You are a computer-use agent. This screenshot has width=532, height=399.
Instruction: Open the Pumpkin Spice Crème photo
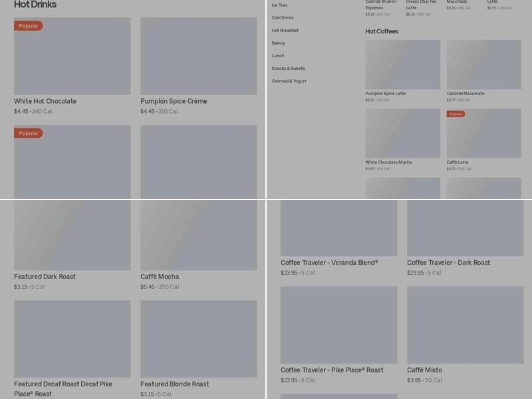pyautogui.click(x=198, y=57)
